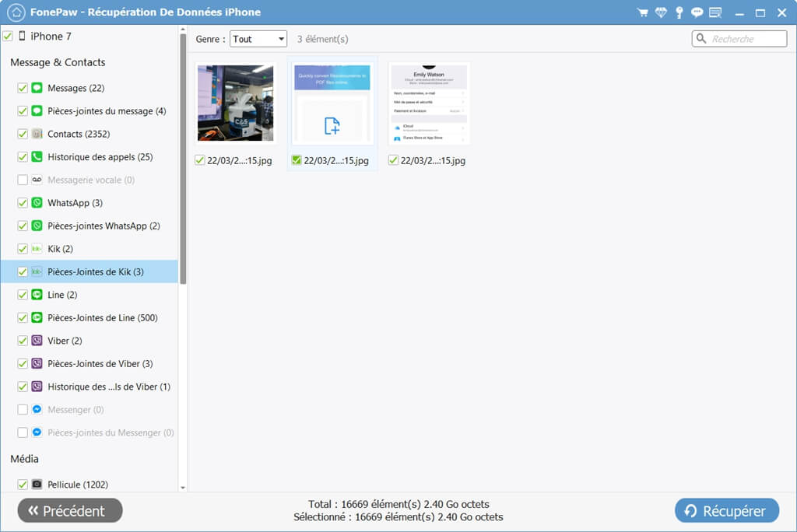
Task: Select the Viber (2) icon
Action: [x=37, y=341]
